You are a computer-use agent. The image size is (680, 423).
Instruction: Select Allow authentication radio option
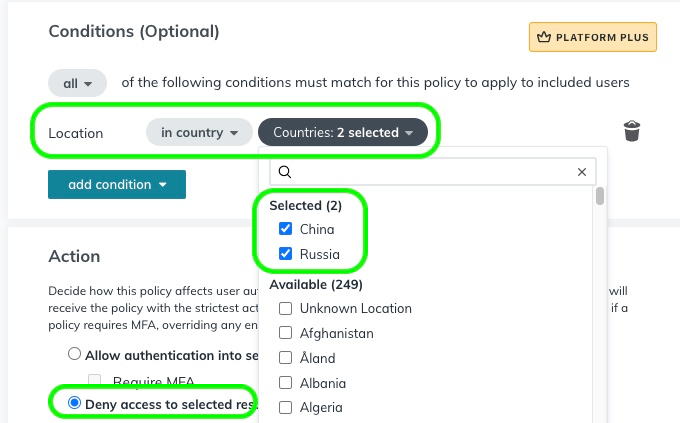coord(74,354)
